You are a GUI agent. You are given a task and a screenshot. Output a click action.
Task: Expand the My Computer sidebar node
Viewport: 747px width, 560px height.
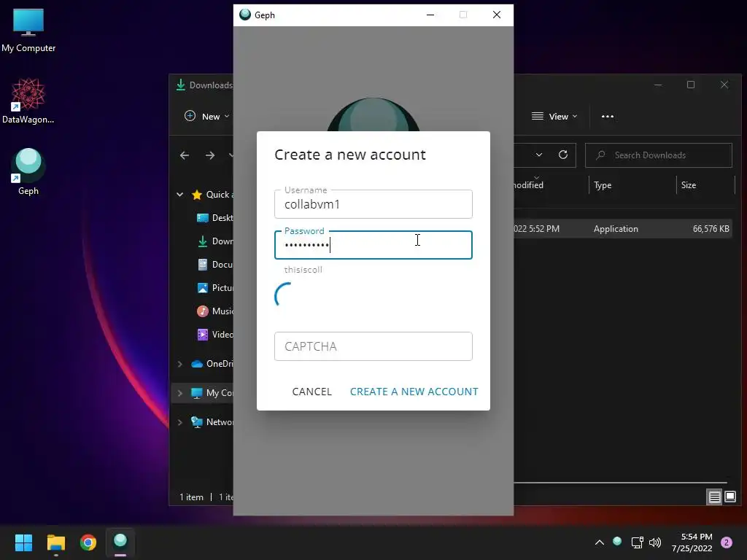(180, 393)
